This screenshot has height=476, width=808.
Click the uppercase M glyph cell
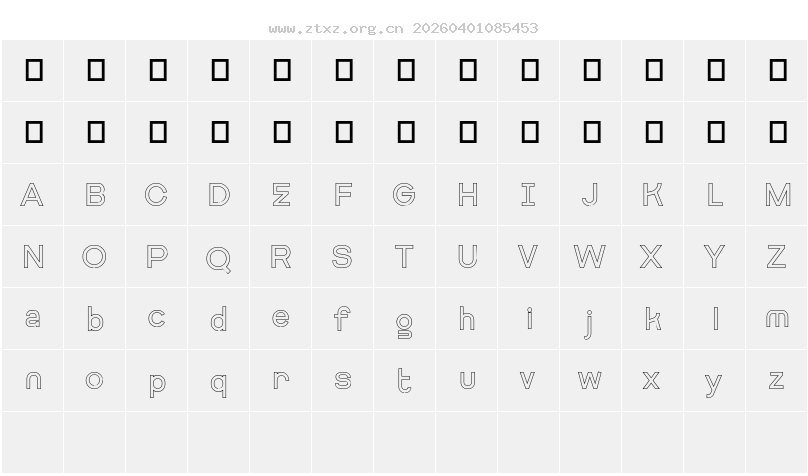pyautogui.click(x=777, y=195)
